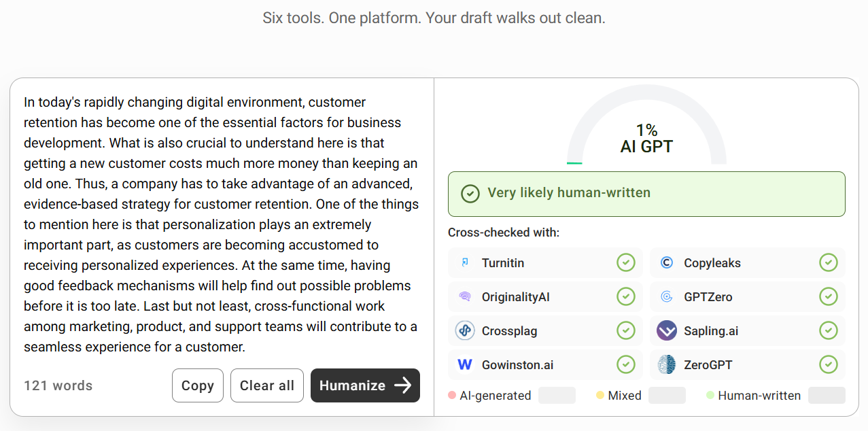Image resolution: width=868 pixels, height=431 pixels.
Task: Click the ZeroGPT label
Action: (x=708, y=365)
